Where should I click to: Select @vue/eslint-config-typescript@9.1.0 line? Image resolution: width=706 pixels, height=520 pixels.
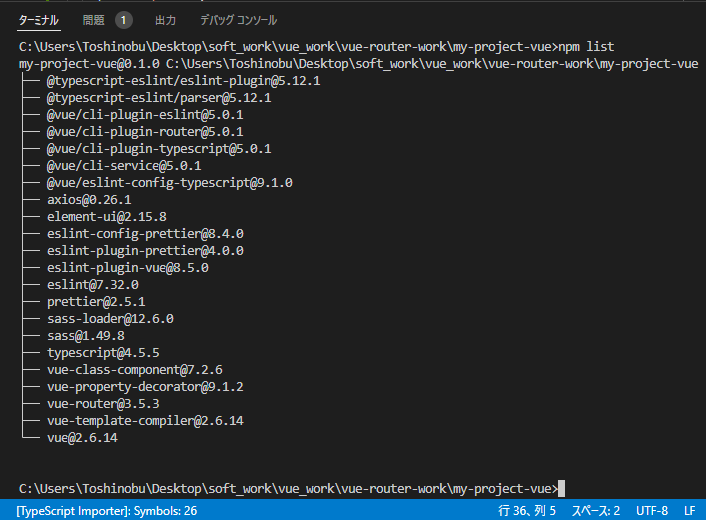(170, 183)
